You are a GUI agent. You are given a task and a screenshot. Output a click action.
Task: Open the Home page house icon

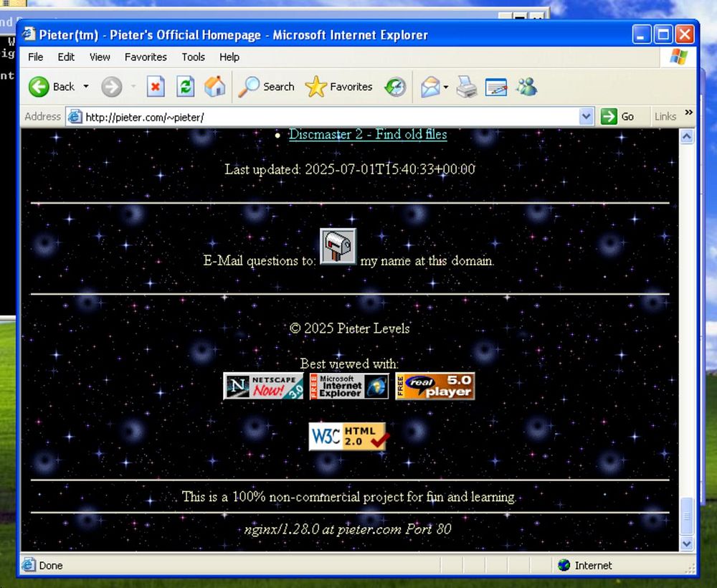(x=215, y=86)
